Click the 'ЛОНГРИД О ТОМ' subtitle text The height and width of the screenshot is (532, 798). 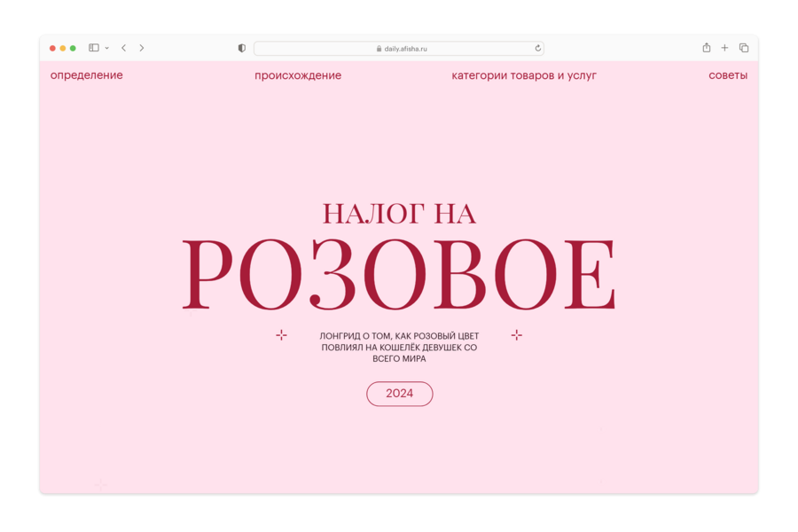[399, 348]
